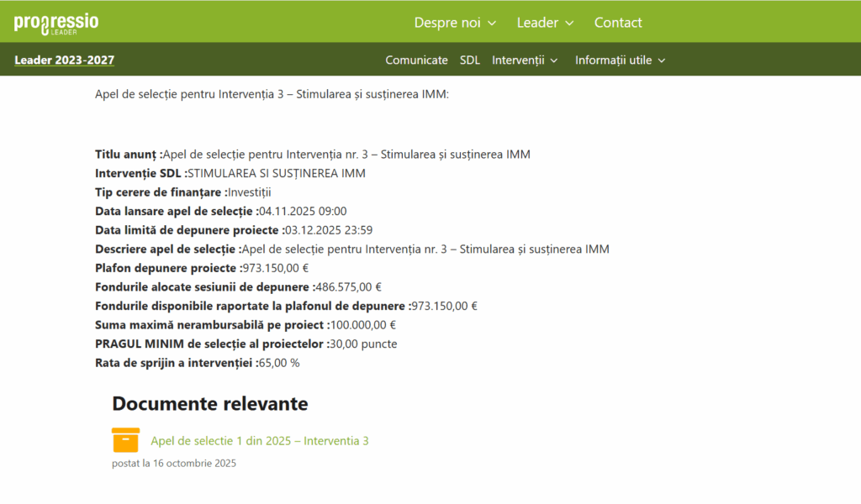The height and width of the screenshot is (504, 861).
Task: Click the Informații utile menu text
Action: (613, 60)
